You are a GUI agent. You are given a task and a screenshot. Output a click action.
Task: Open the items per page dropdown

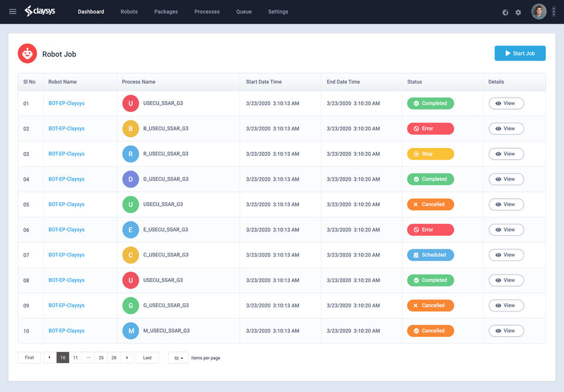[178, 358]
